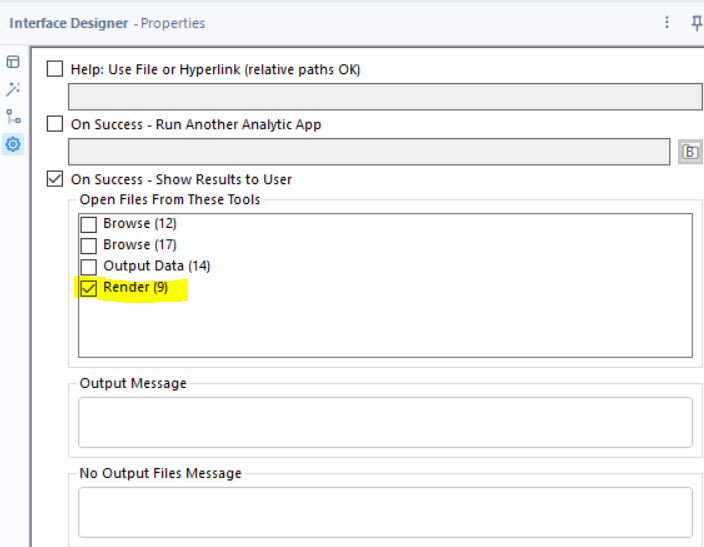
Task: Click into the No Output Files Message box
Action: pyautogui.click(x=385, y=512)
